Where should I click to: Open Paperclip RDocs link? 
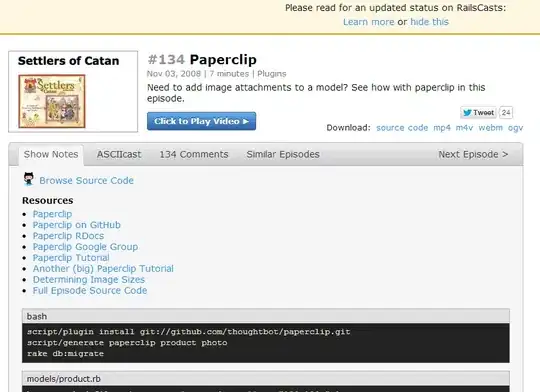pyautogui.click(x=68, y=236)
